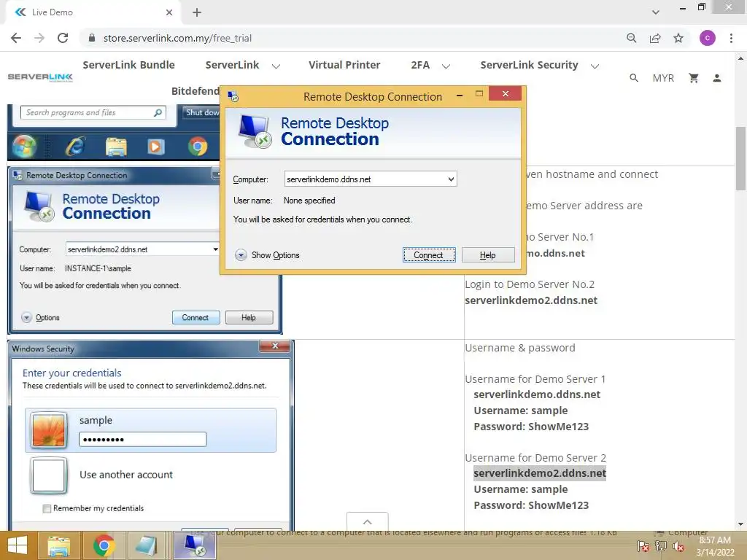Click the Action Center flag tray icon
The height and width of the screenshot is (560, 747).
tap(643, 546)
